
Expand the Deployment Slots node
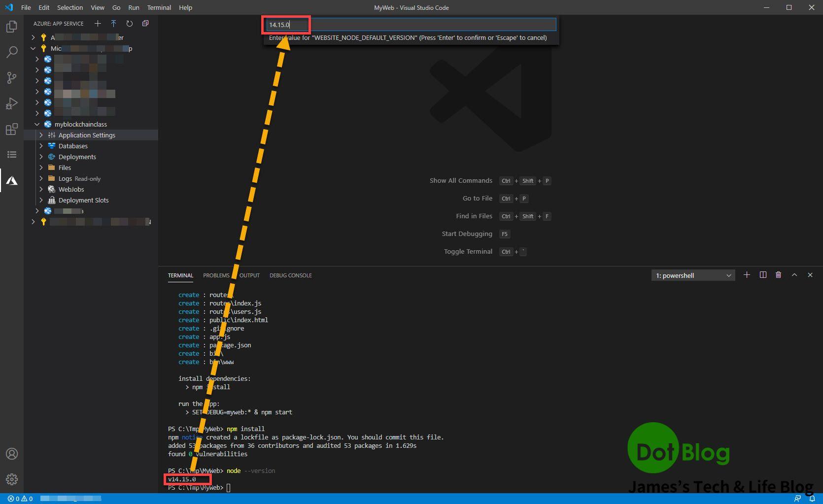click(41, 200)
